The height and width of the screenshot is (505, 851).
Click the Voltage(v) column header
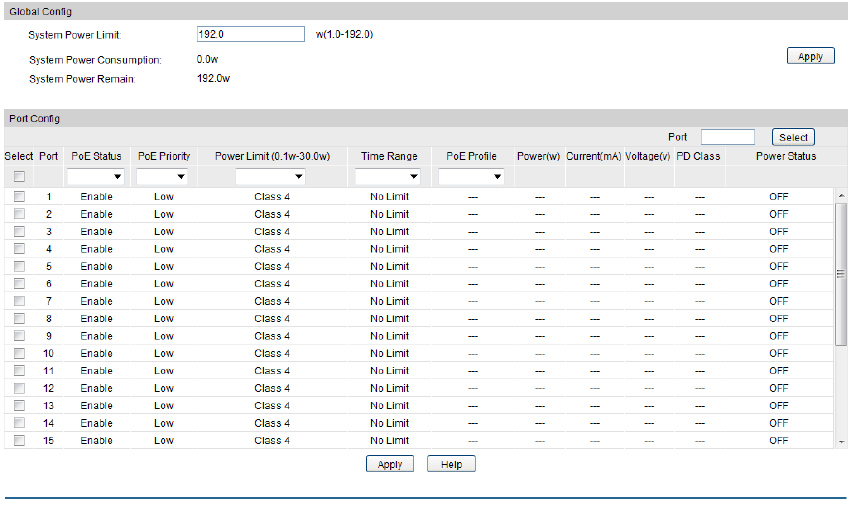pos(647,156)
